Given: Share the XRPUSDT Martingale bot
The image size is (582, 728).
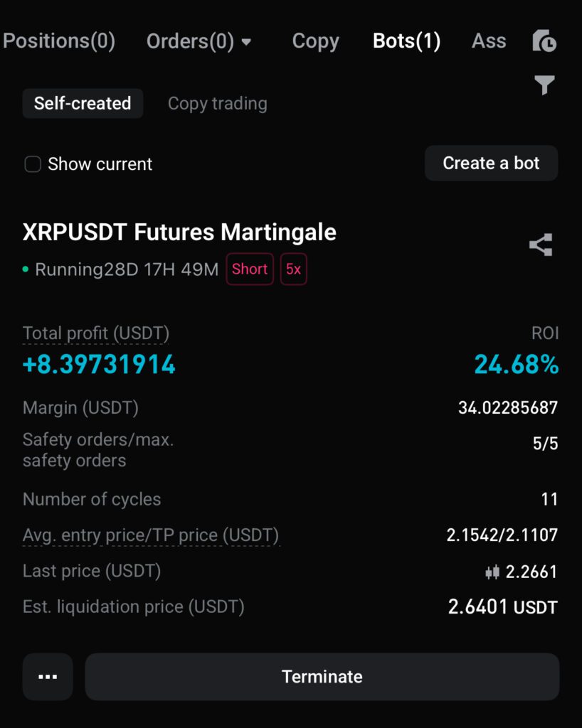Looking at the screenshot, I should coord(541,245).
